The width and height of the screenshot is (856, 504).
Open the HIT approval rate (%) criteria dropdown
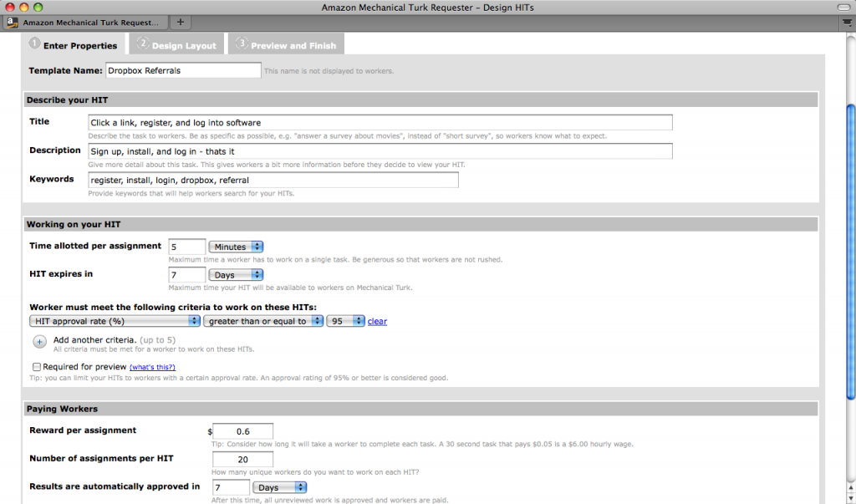115,321
